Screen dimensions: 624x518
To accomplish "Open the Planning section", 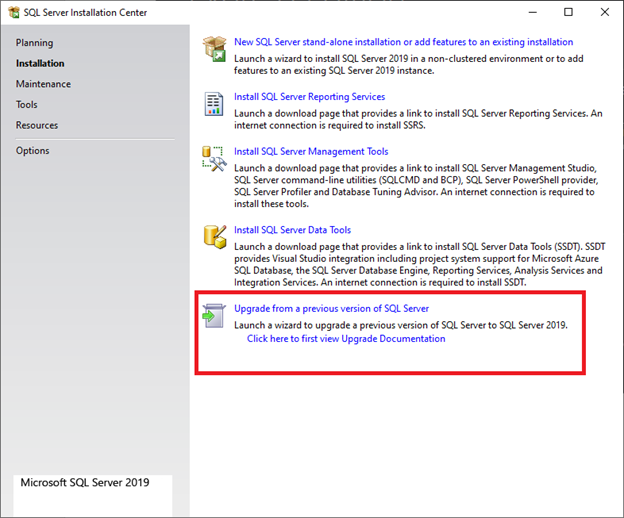I will pos(34,43).
